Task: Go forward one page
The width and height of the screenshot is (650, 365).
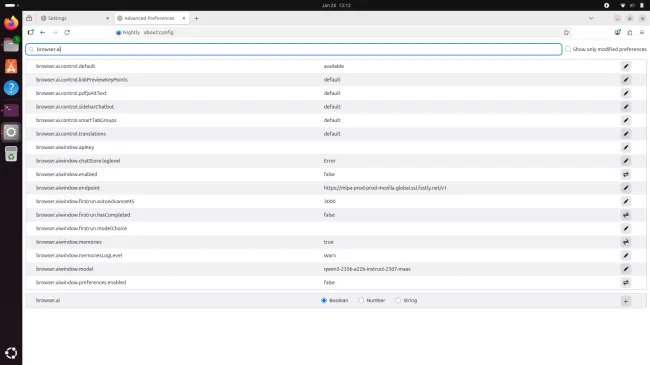Action: (x=55, y=32)
